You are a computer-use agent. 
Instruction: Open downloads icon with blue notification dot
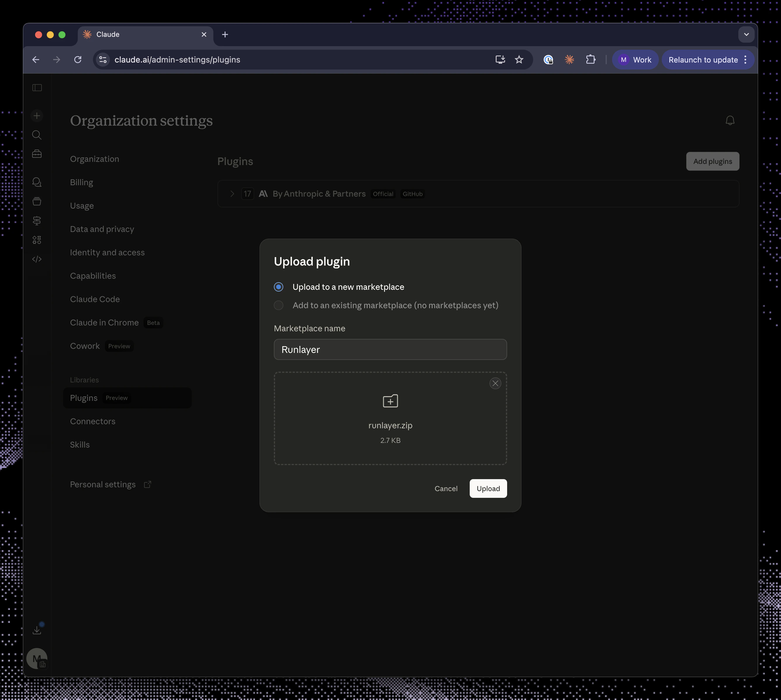[37, 630]
